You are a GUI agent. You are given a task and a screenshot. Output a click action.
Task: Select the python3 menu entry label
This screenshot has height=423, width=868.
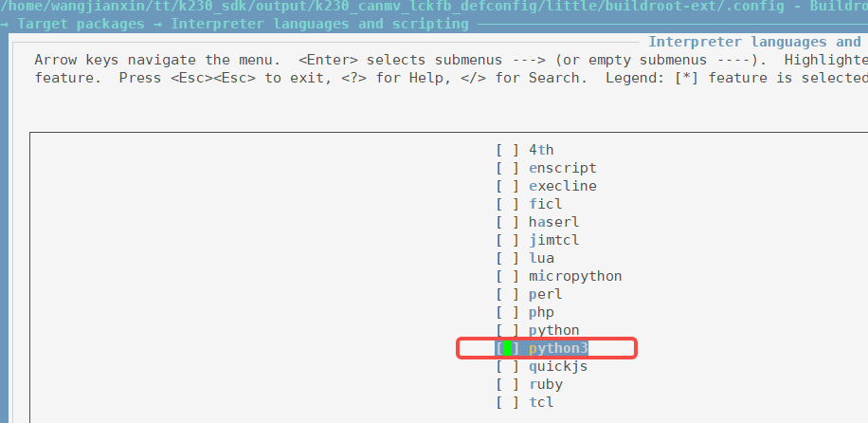coord(558,348)
